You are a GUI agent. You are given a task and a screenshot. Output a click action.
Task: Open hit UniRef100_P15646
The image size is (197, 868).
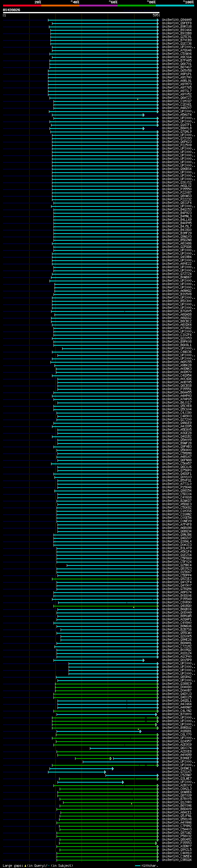(x=176, y=487)
